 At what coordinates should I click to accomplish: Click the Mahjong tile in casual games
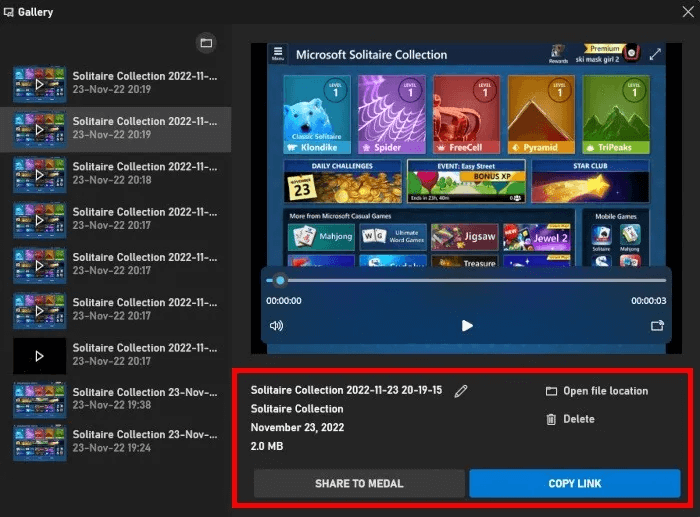coord(321,236)
